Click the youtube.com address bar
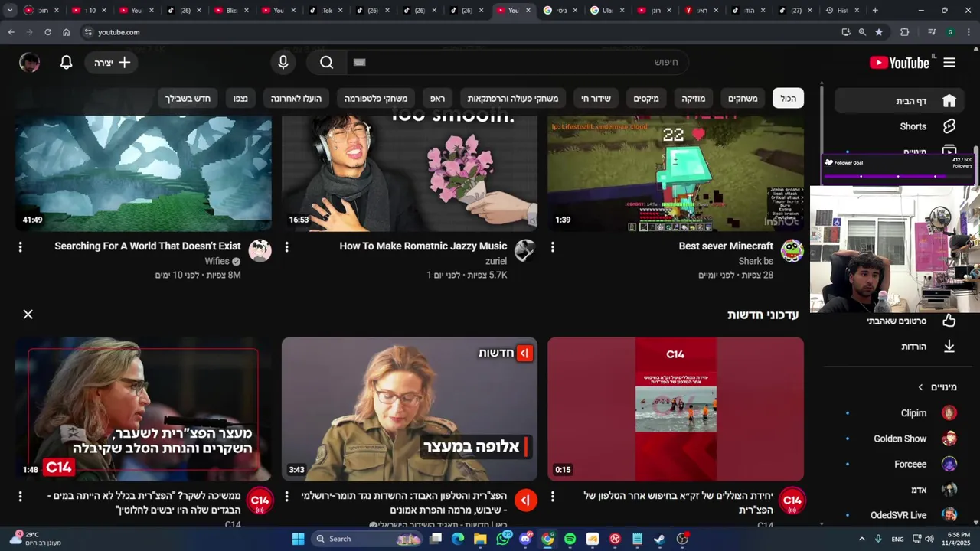 coord(459,32)
